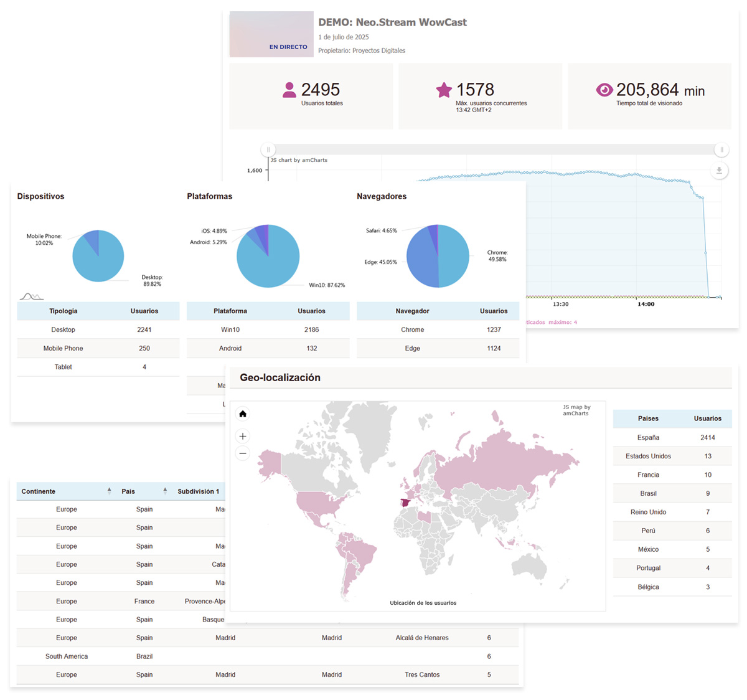Click the Geo-localización section heading
The width and height of the screenshot is (747, 700).
coord(280,377)
